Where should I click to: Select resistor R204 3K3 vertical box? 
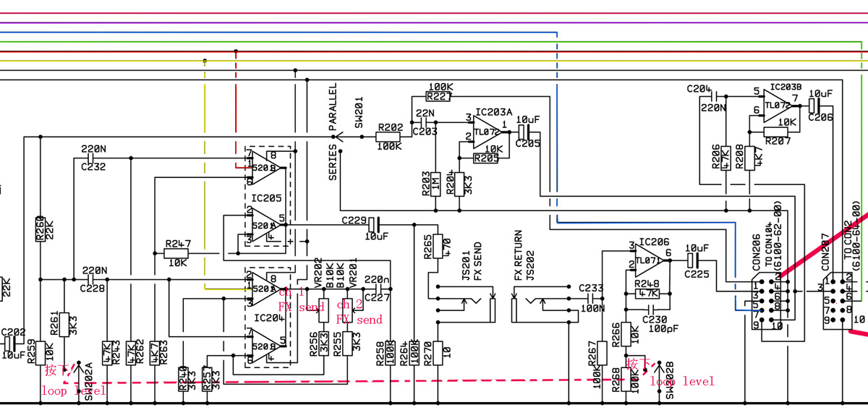point(459,184)
